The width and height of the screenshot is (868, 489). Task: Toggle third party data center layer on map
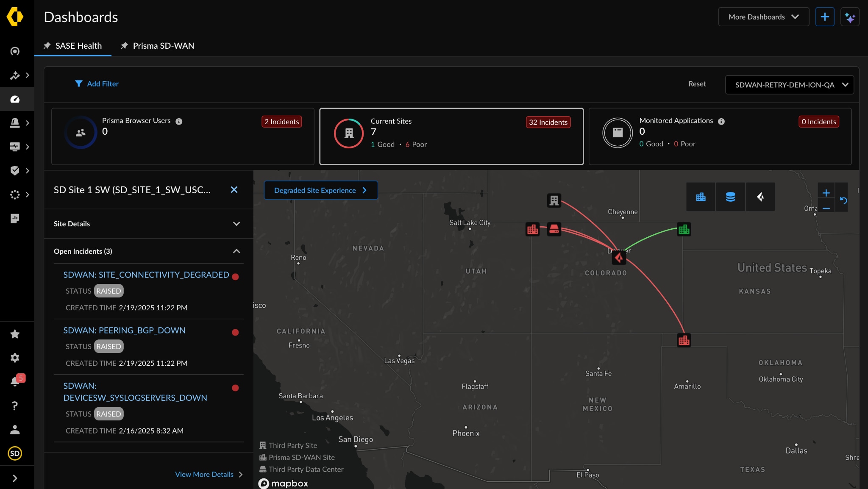click(x=729, y=197)
